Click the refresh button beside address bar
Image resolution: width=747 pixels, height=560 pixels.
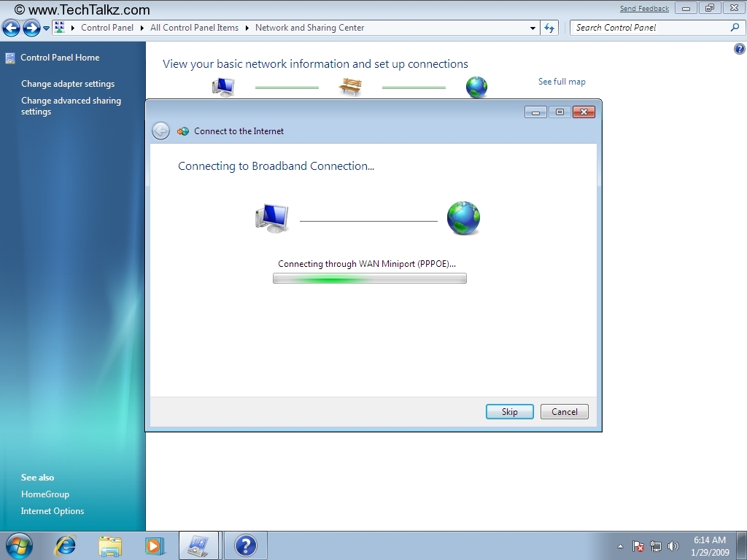(549, 28)
